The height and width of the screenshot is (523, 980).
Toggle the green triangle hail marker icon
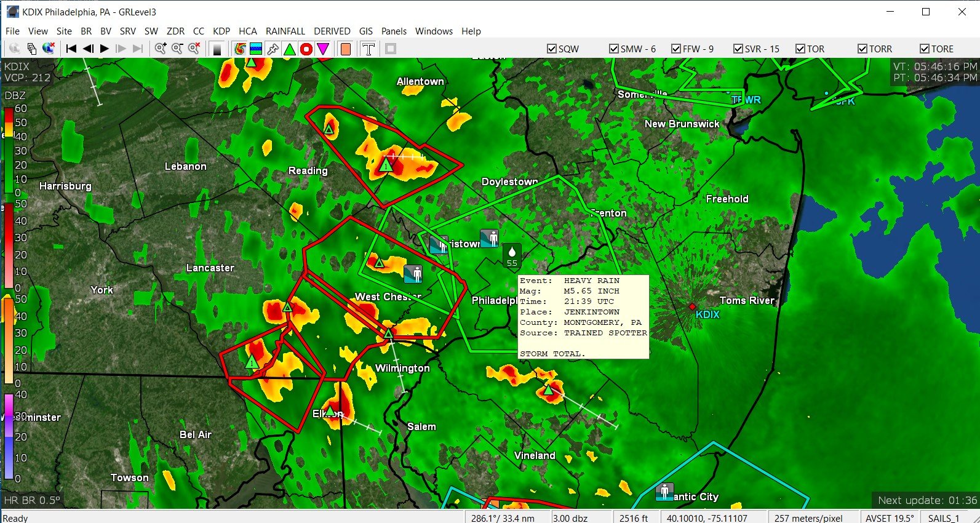click(x=289, y=49)
